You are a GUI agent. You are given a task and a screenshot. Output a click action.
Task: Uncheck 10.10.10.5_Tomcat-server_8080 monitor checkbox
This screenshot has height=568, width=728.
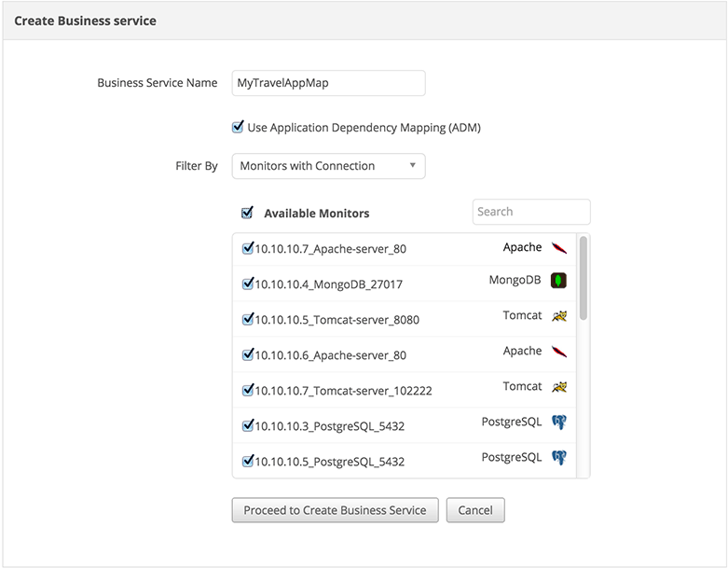[248, 319]
